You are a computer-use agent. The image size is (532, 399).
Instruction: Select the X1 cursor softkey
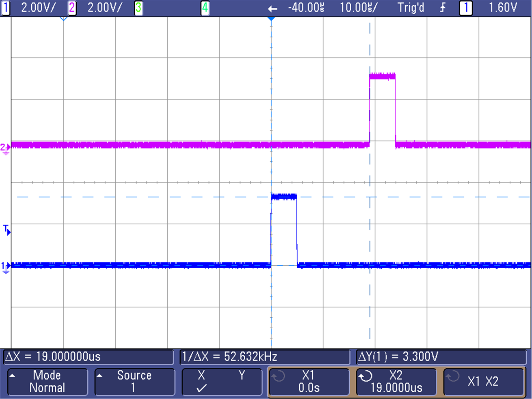(x=309, y=382)
